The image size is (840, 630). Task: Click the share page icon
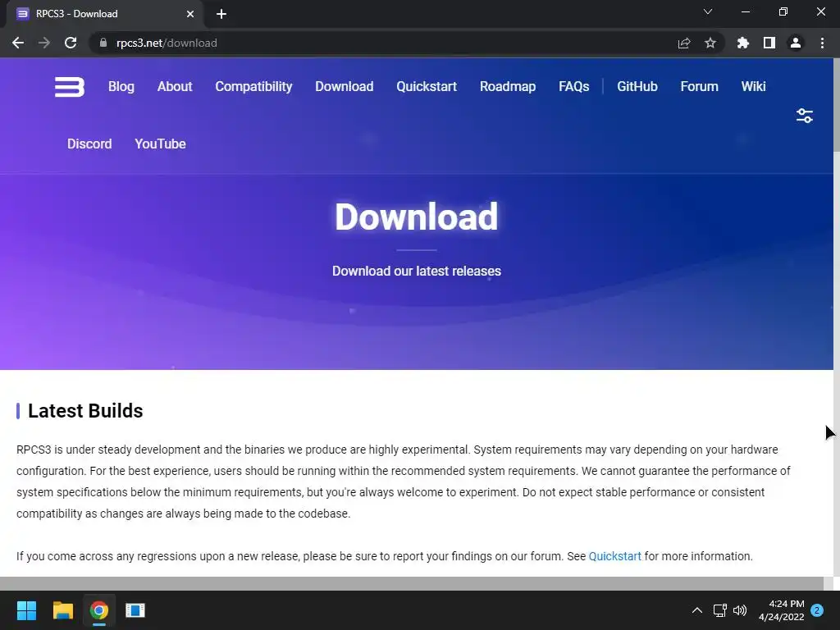(x=683, y=43)
